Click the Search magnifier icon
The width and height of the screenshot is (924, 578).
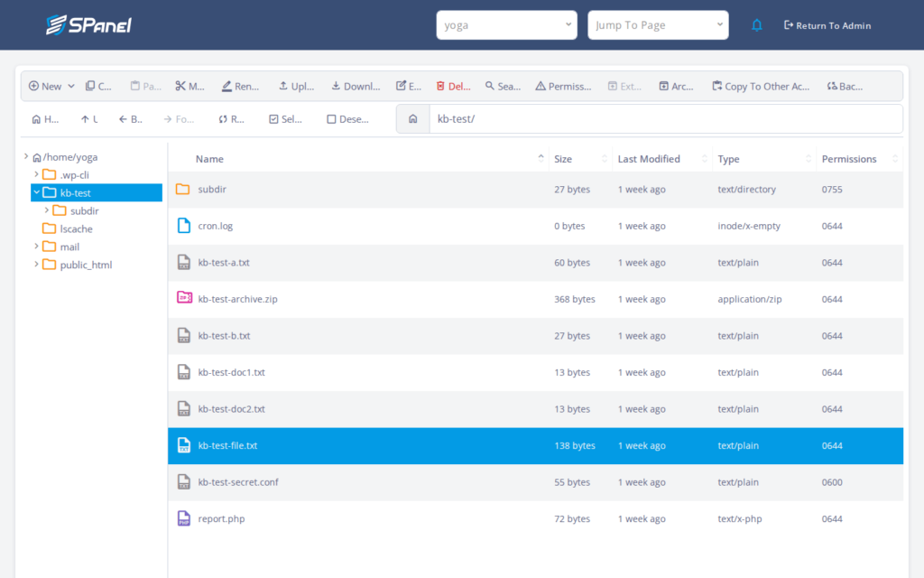pyautogui.click(x=490, y=86)
